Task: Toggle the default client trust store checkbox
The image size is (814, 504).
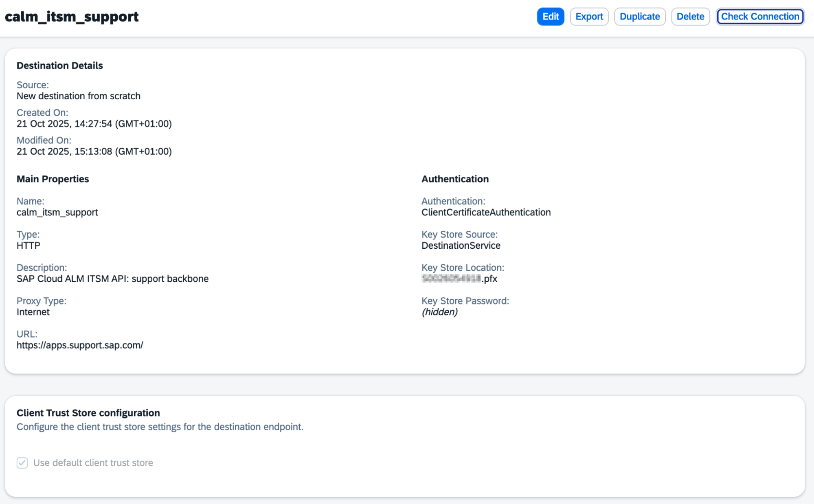Action: (x=22, y=463)
